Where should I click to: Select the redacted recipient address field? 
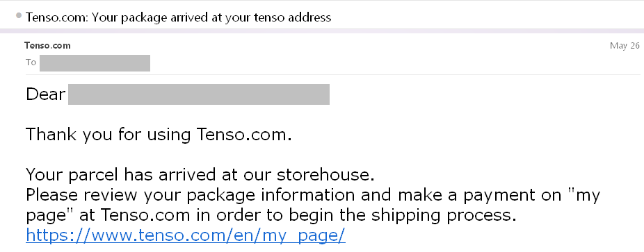point(95,63)
